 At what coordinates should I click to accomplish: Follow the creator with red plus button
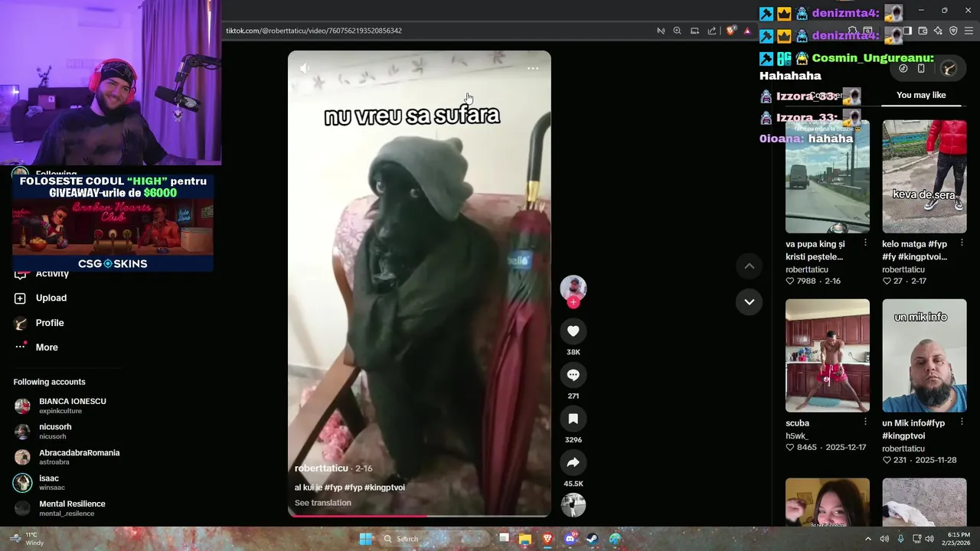point(573,302)
